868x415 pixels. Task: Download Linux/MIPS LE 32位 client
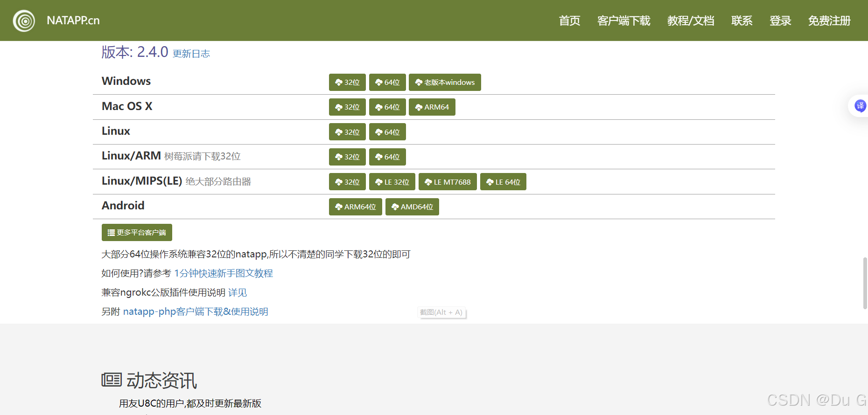392,182
